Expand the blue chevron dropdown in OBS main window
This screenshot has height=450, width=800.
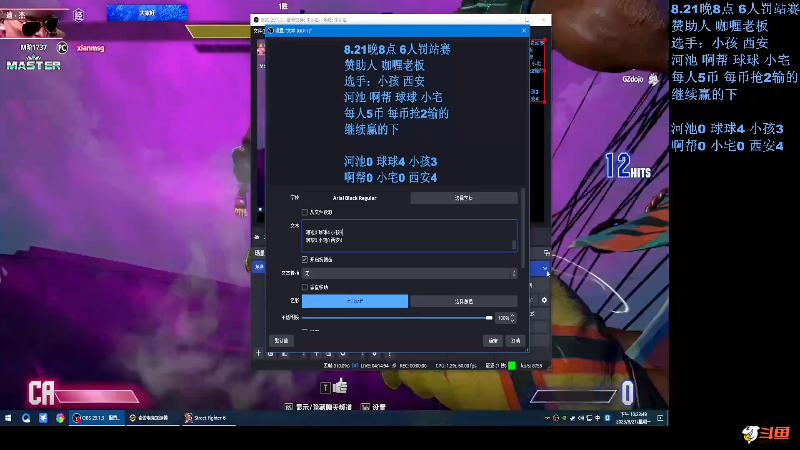[x=545, y=268]
